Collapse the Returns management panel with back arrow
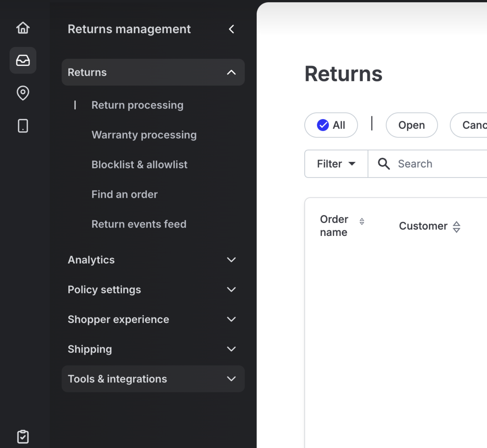This screenshot has height=448, width=487. point(231,29)
